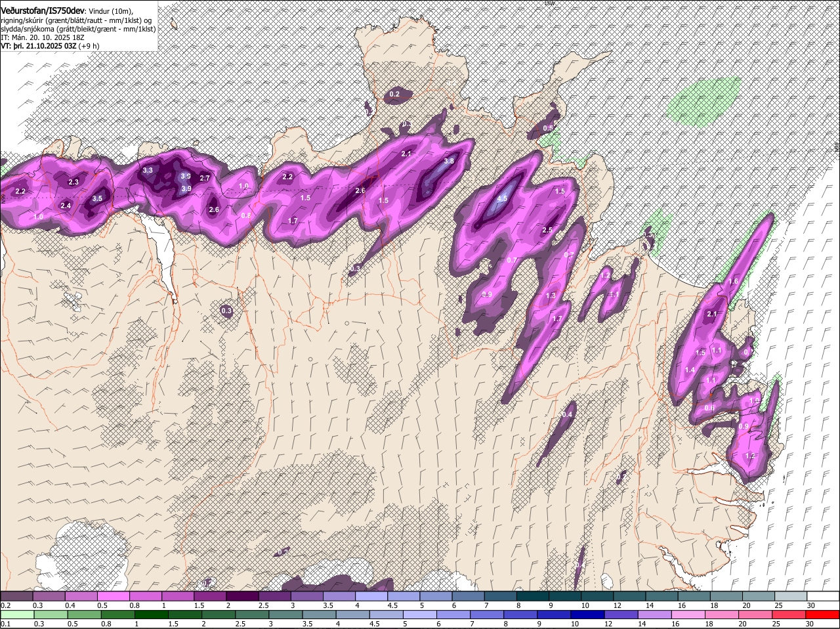The width and height of the screenshot is (840, 629).
Task: Select snow legend swatch labeled 2.5
Action: click(274, 596)
